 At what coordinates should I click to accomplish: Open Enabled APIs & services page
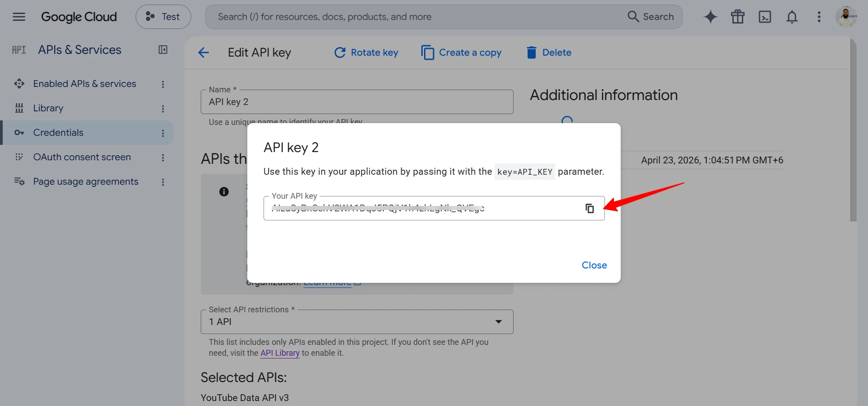click(85, 84)
